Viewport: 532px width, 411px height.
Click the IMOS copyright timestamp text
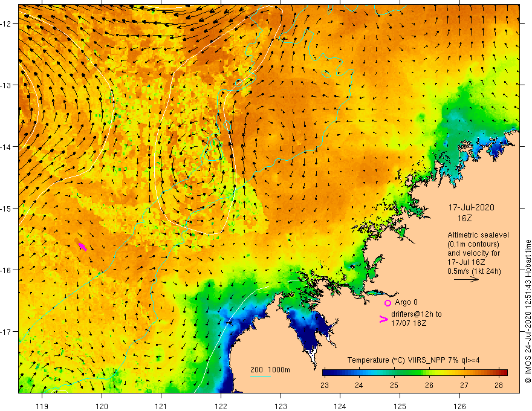tap(528, 312)
